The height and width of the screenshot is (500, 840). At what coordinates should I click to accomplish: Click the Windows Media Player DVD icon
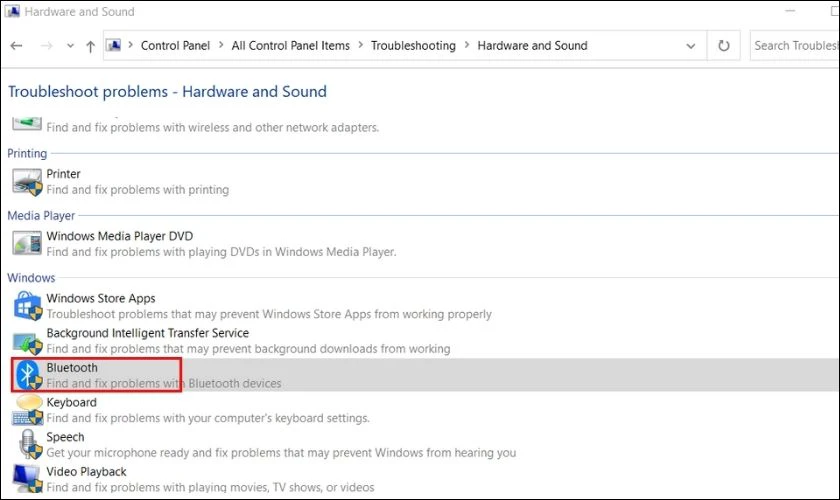[x=27, y=243]
